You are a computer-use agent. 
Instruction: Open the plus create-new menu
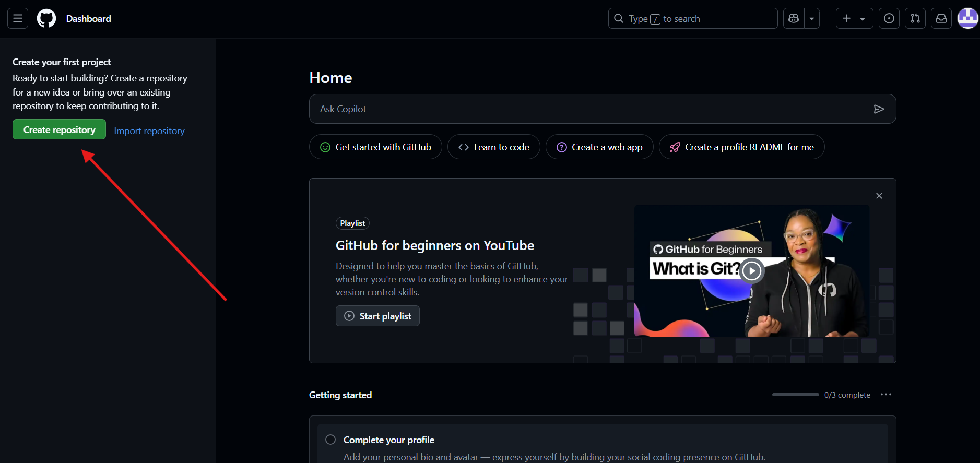click(854, 18)
